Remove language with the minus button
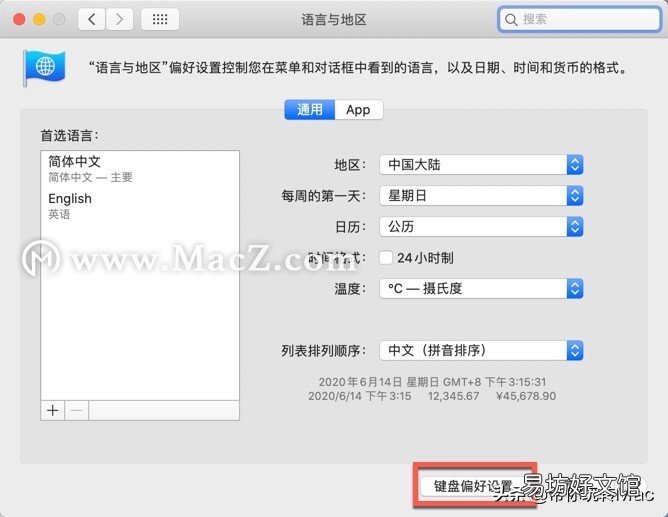The image size is (668, 517). point(77,411)
